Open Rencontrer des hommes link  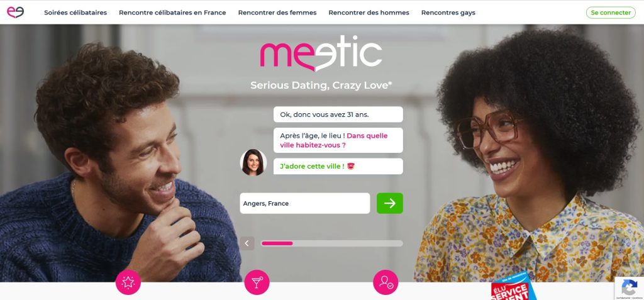[369, 13]
